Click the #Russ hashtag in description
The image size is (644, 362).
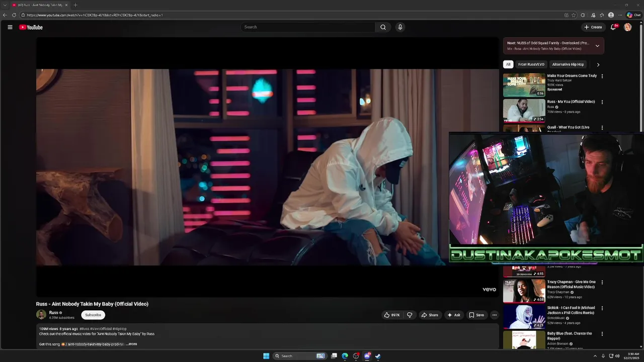[84, 329]
